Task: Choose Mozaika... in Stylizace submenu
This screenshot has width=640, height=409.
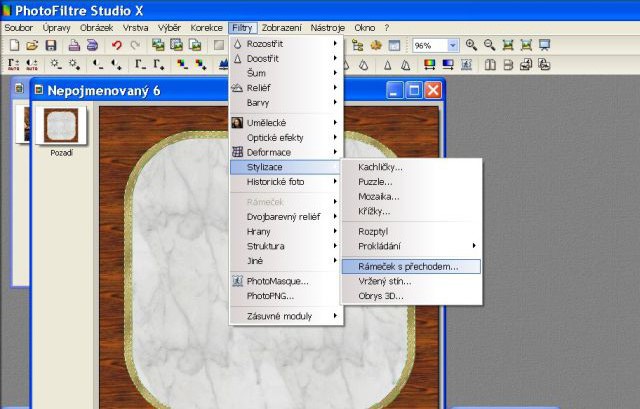Action: click(411, 196)
